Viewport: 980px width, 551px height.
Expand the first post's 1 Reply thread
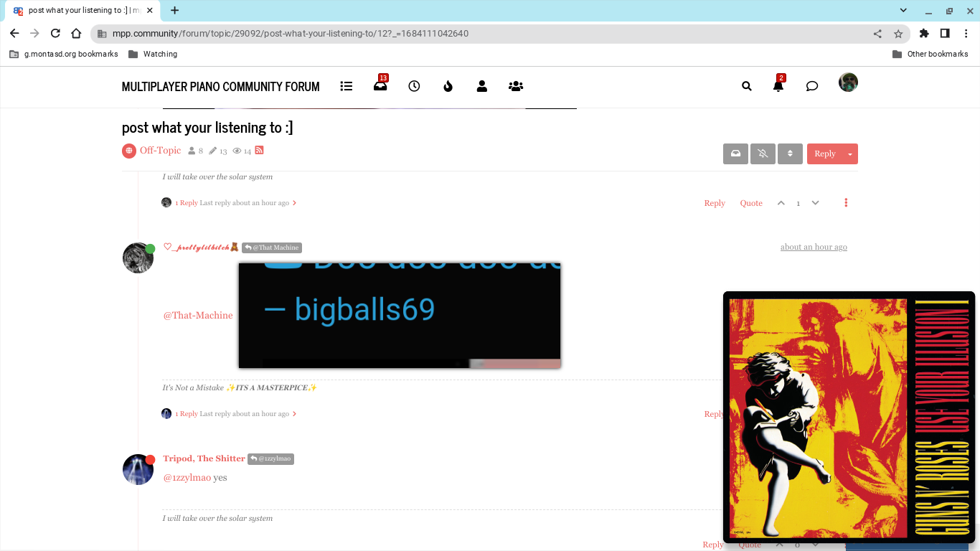point(229,203)
